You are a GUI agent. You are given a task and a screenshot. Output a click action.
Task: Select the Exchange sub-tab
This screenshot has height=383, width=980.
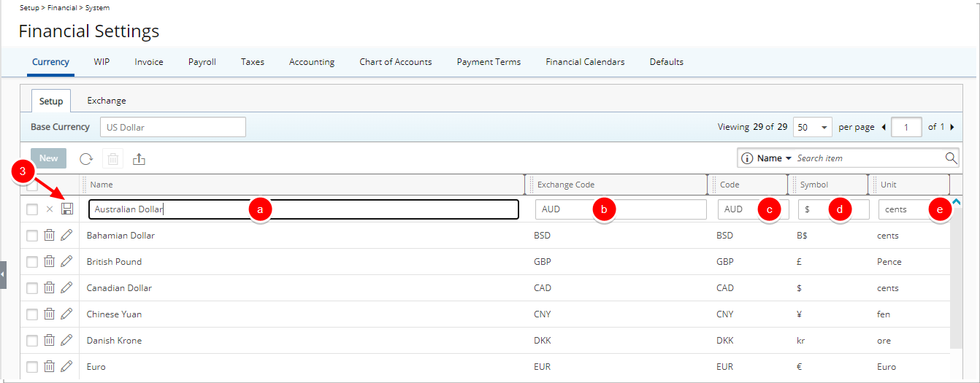[107, 101]
